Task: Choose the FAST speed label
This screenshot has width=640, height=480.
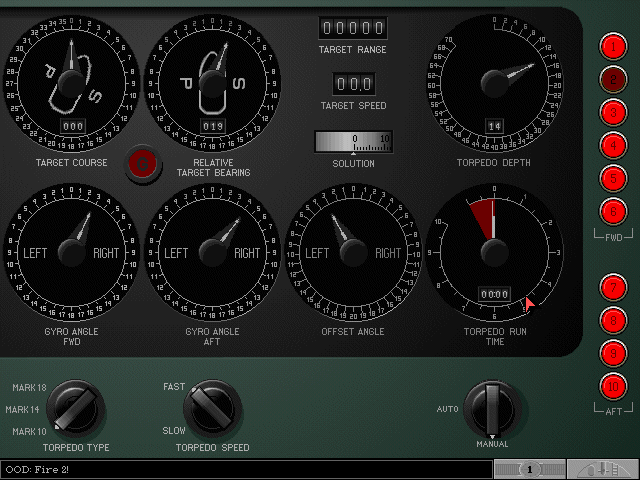Action: 174,386
